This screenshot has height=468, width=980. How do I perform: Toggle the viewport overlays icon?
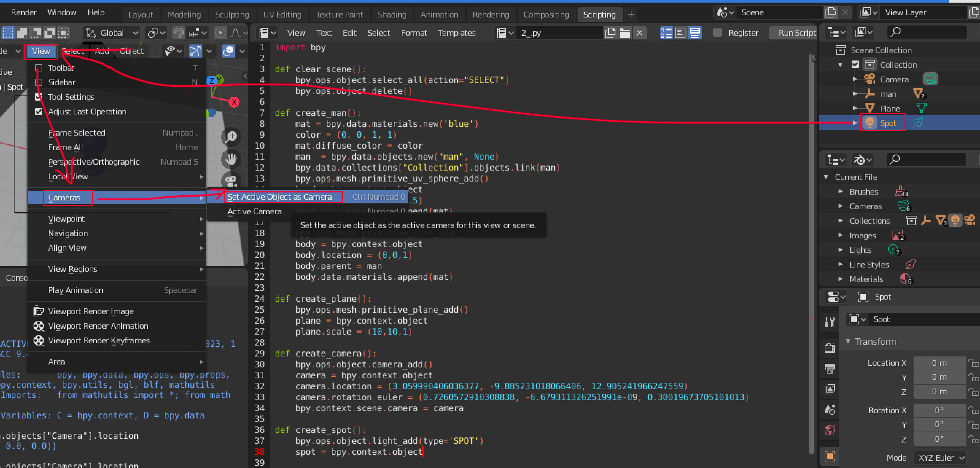click(228, 51)
